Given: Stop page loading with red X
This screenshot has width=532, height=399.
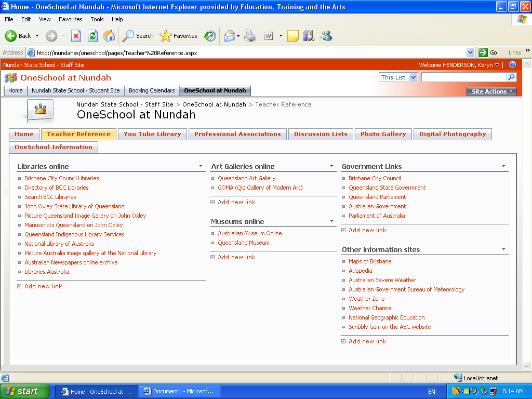Looking at the screenshot, I should coord(76,36).
